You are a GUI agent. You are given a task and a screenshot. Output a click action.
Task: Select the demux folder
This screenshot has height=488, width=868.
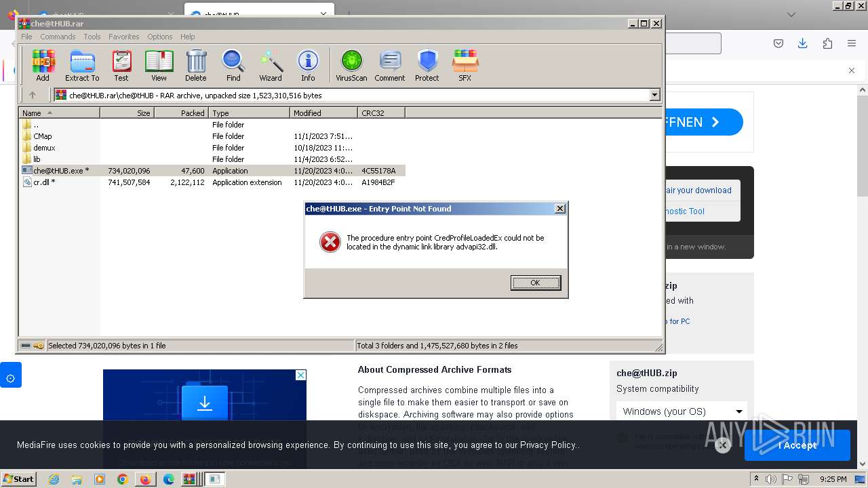[212, 148]
